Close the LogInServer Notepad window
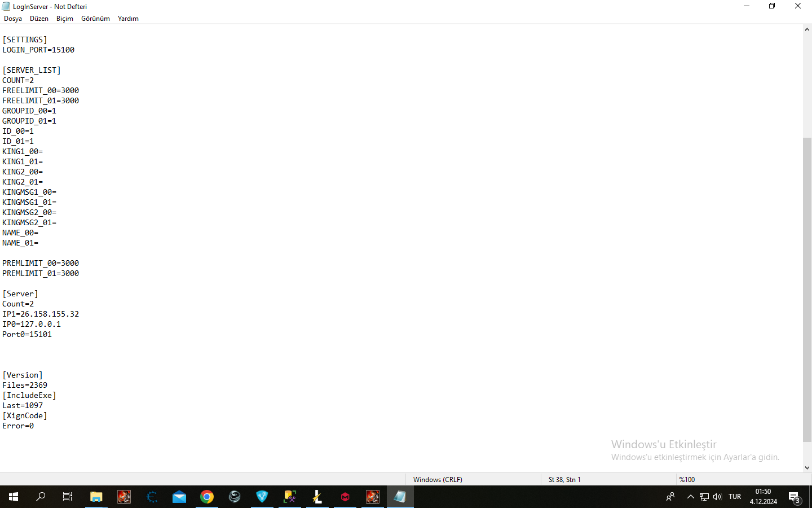Screen dimensions: 812x508 click(798, 6)
